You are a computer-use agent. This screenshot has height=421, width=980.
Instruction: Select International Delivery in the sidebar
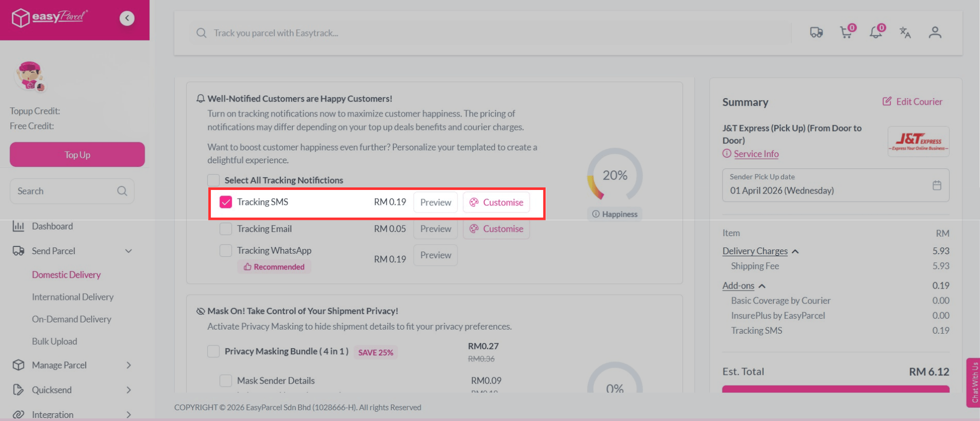72,297
